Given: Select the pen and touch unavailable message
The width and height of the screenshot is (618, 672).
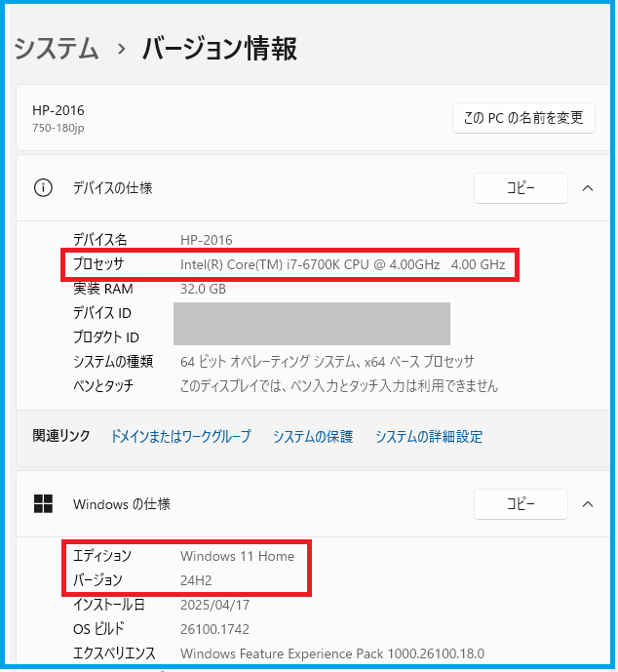Looking at the screenshot, I should pyautogui.click(x=339, y=386).
